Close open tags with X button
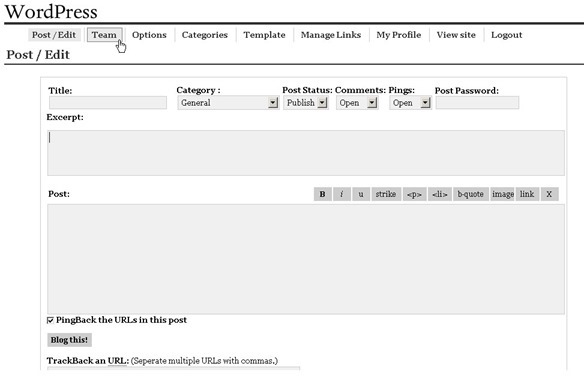584x390 pixels. (x=549, y=194)
